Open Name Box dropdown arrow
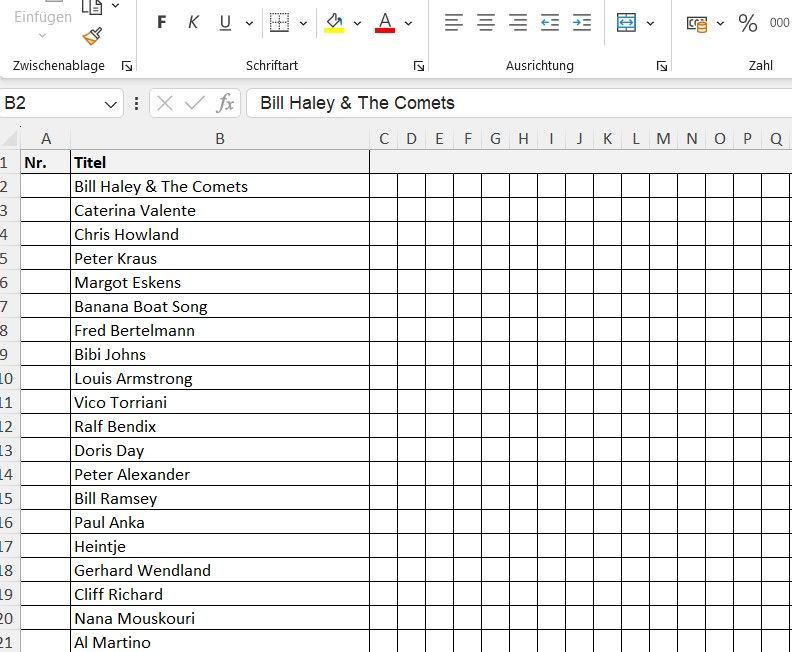The image size is (792, 652). [x=111, y=105]
